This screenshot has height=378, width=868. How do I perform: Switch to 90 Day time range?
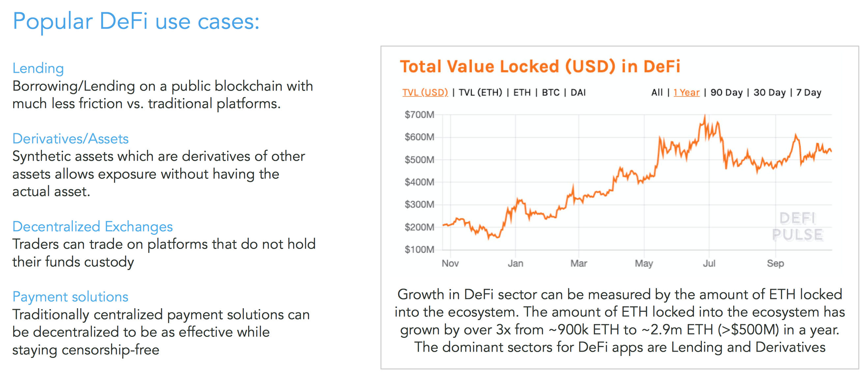pos(727,92)
